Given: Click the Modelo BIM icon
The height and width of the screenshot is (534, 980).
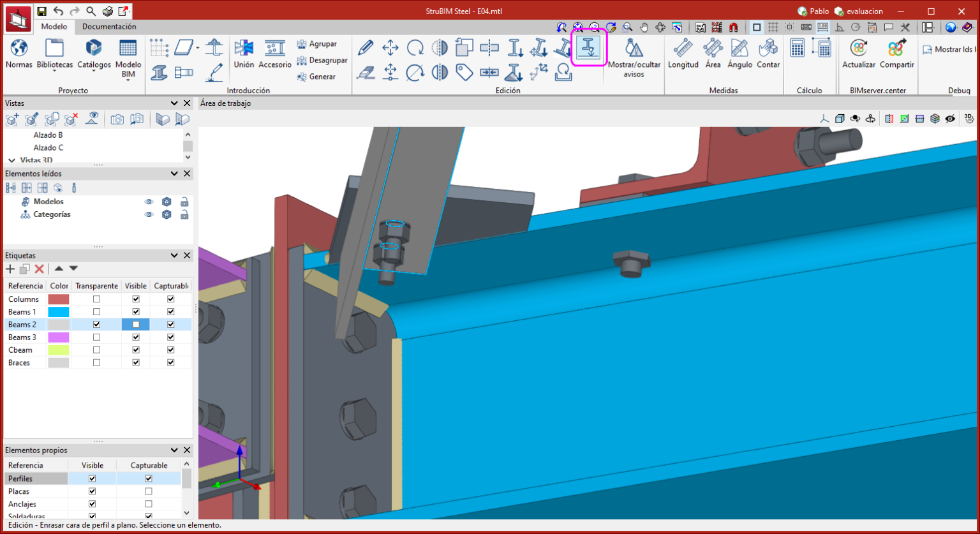Looking at the screenshot, I should click(x=128, y=48).
